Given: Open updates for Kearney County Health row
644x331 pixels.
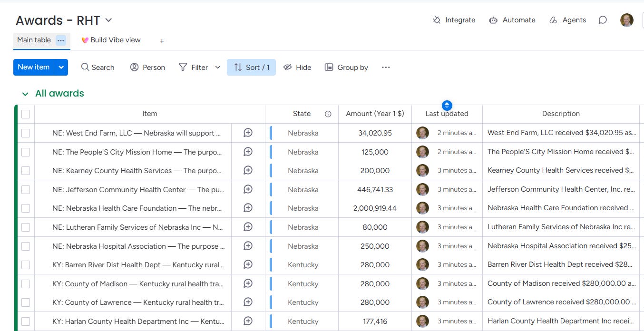Looking at the screenshot, I should coord(248,170).
